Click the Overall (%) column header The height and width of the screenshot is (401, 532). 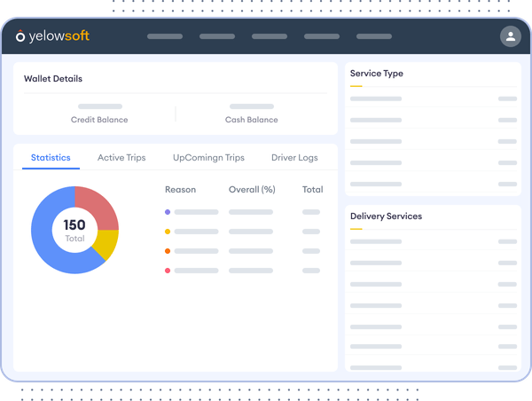[x=252, y=190]
